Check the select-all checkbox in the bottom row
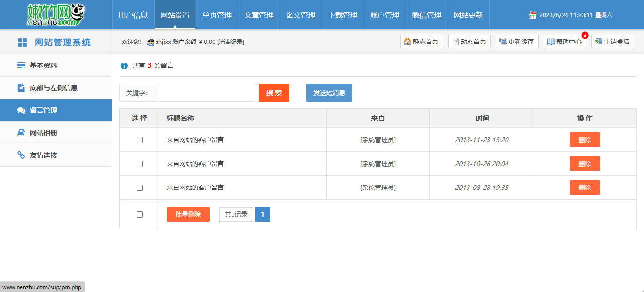The width and height of the screenshot is (644, 292). pyautogui.click(x=139, y=214)
